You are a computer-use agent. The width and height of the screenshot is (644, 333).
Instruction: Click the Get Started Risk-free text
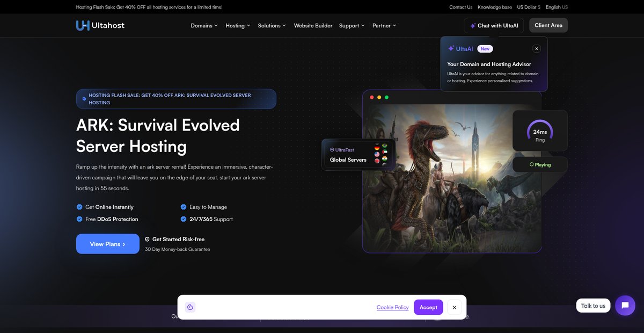click(x=178, y=239)
